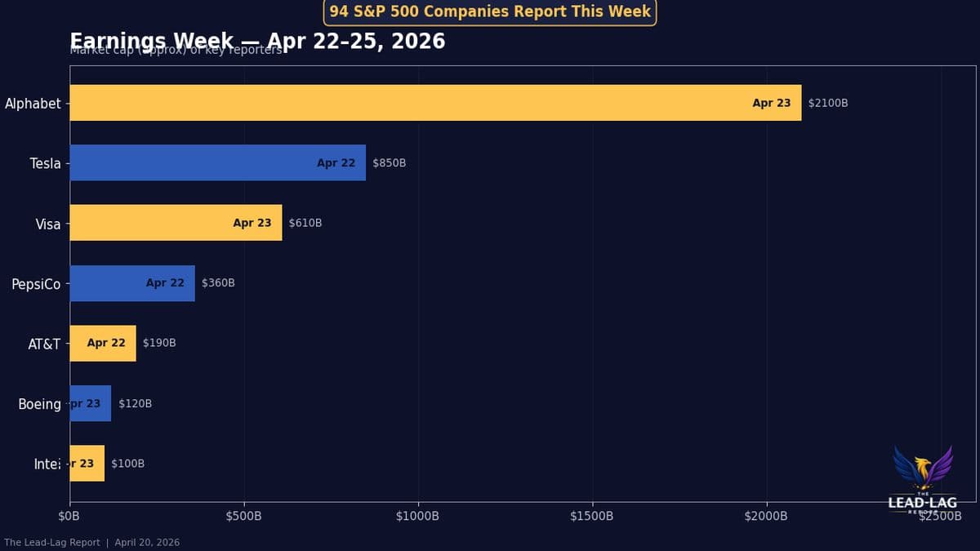Screen dimensions: 980x551
Task: Click the "$500B" x-axis tick label
Action: click(244, 516)
